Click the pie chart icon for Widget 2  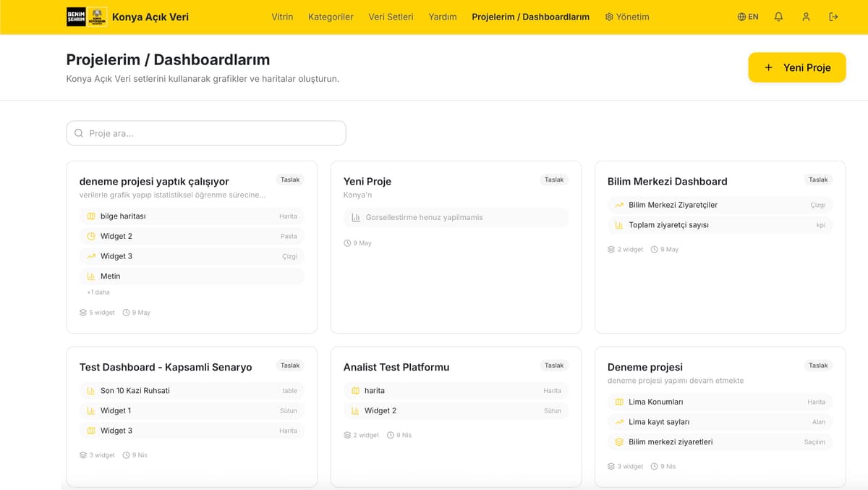pyautogui.click(x=91, y=236)
